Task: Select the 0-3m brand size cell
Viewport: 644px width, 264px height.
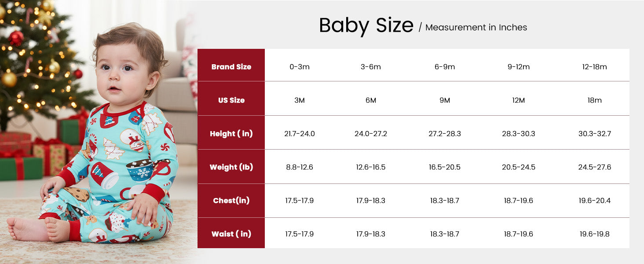Action: click(300, 67)
